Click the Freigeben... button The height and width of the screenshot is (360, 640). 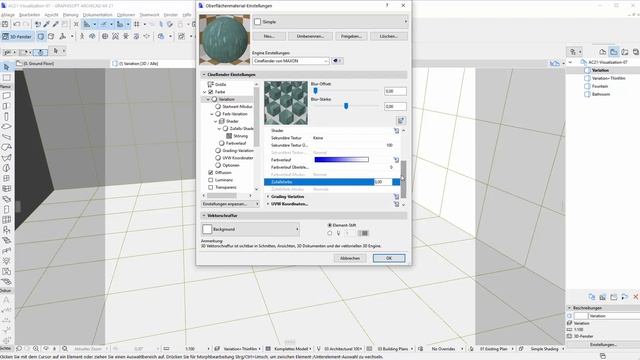coord(351,36)
